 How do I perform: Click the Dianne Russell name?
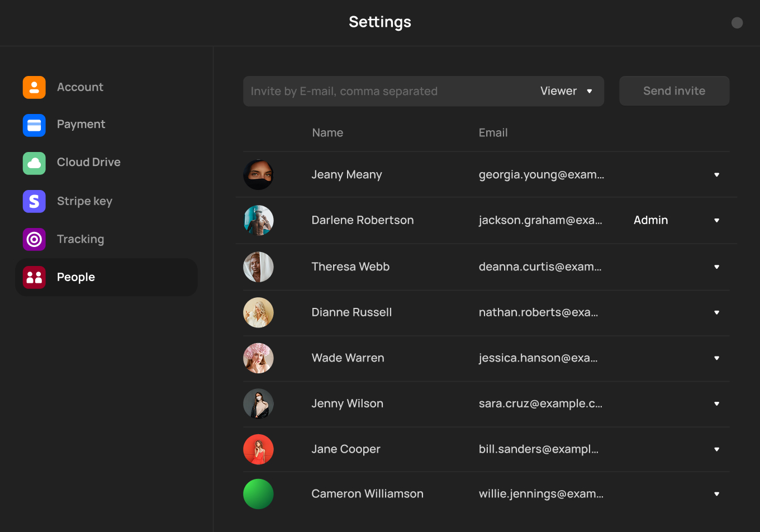(x=351, y=312)
